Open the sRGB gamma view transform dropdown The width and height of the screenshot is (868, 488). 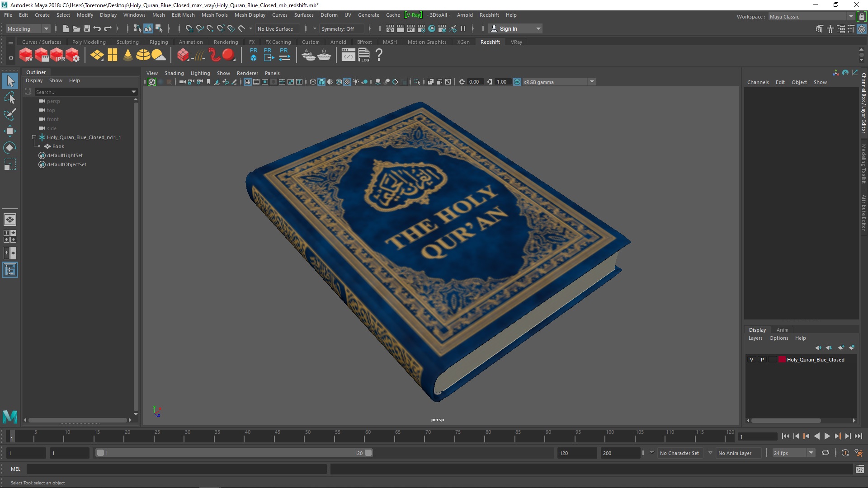[x=559, y=82]
